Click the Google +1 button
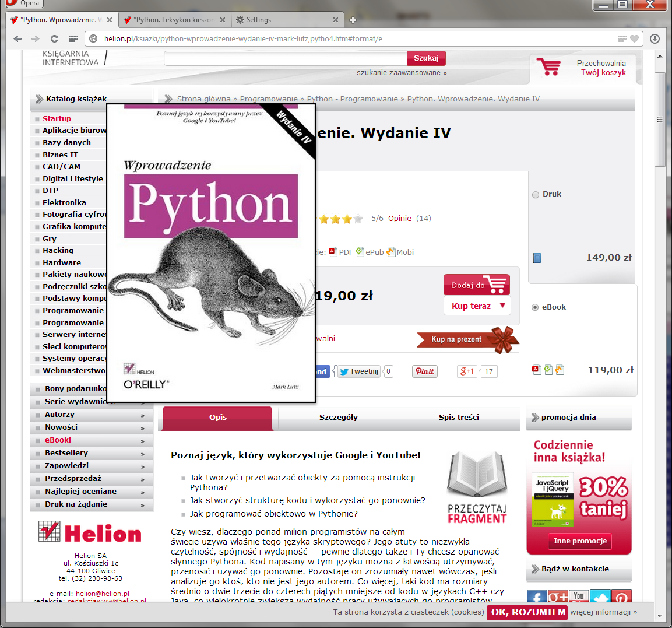This screenshot has height=628, width=672. click(467, 371)
